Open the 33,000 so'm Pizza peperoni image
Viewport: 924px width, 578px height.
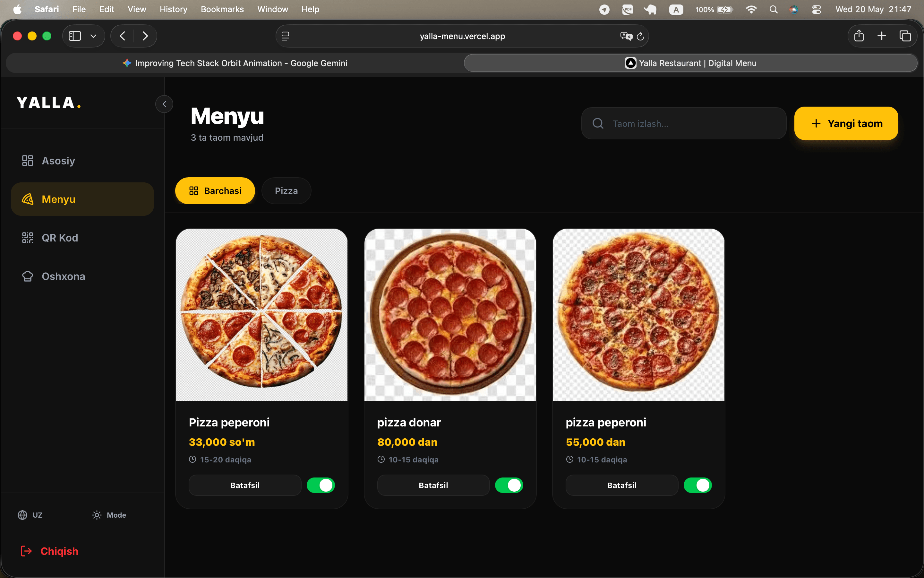pos(261,315)
